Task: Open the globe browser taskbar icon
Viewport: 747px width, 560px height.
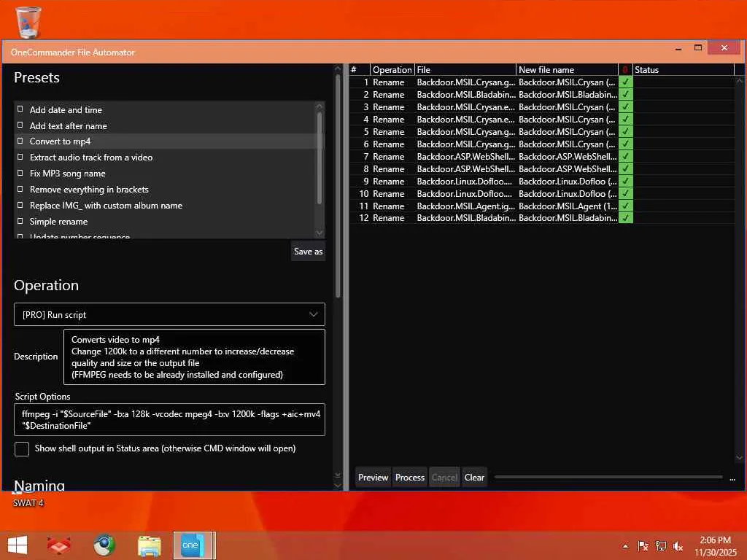Action: [104, 545]
